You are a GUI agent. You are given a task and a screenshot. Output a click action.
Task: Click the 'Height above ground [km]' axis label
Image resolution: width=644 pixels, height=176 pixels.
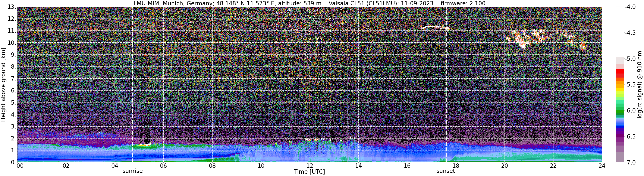click(3, 85)
